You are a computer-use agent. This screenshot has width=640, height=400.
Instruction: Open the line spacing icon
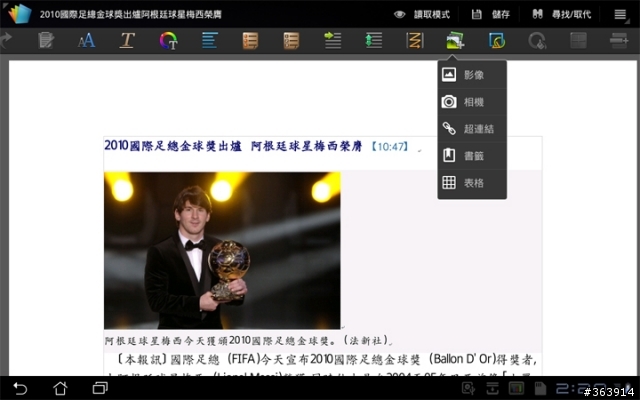[373, 40]
